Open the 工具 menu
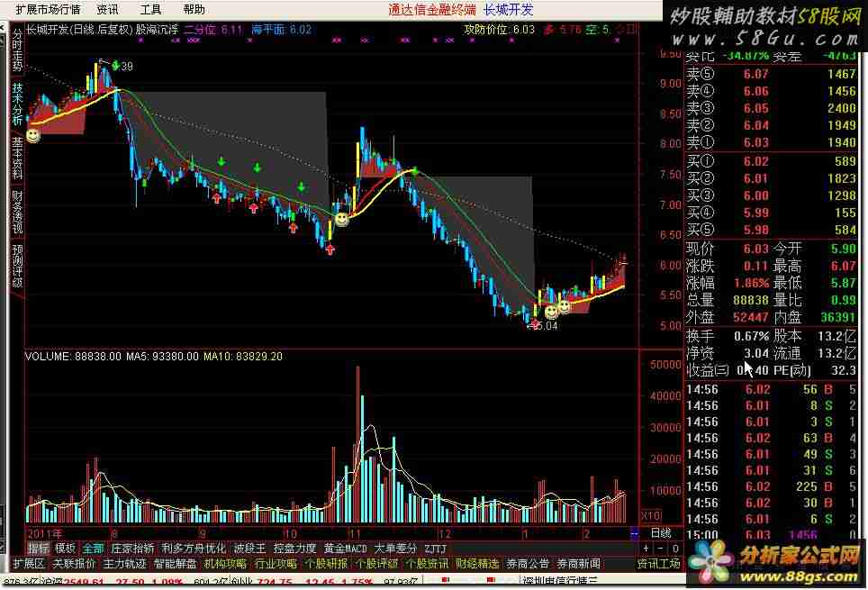The width and height of the screenshot is (868, 590). pyautogui.click(x=150, y=9)
